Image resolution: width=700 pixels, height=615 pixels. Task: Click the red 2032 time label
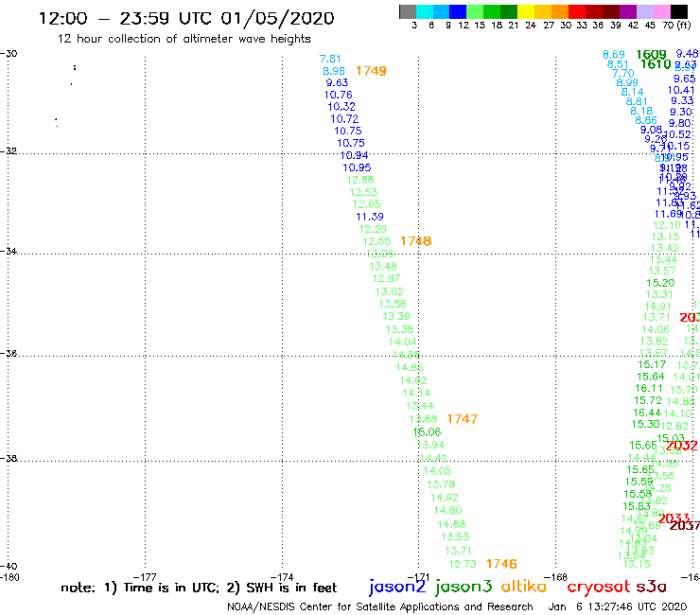[x=682, y=446]
